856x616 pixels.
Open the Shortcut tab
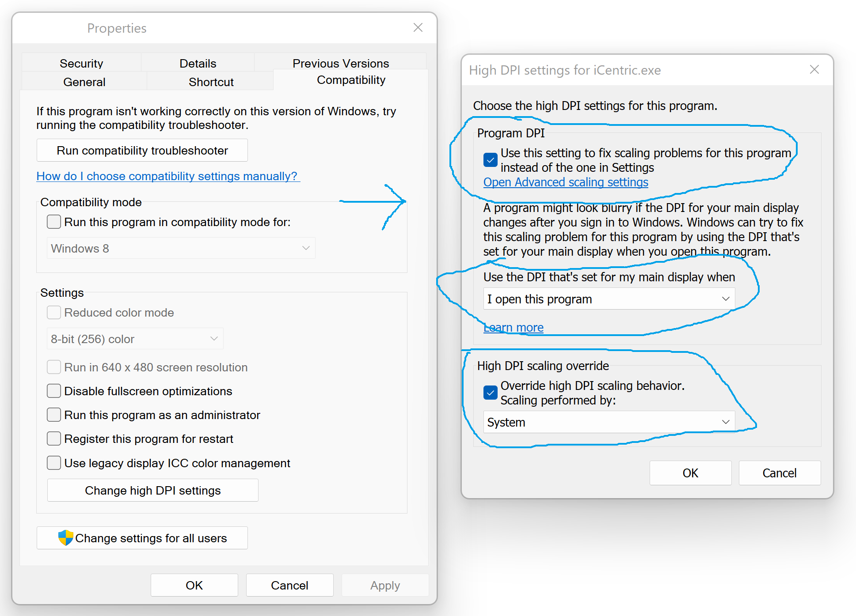tap(211, 82)
